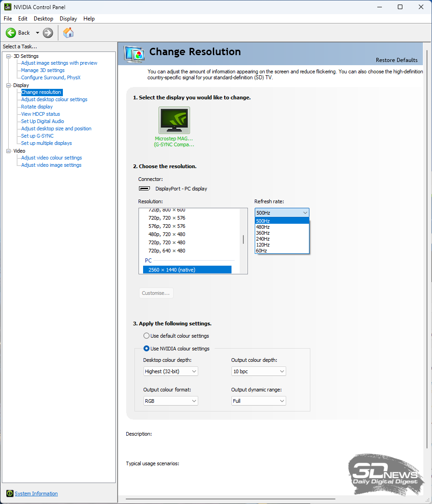432x504 pixels.
Task: Click Restore Defaults link
Action: pyautogui.click(x=396, y=60)
